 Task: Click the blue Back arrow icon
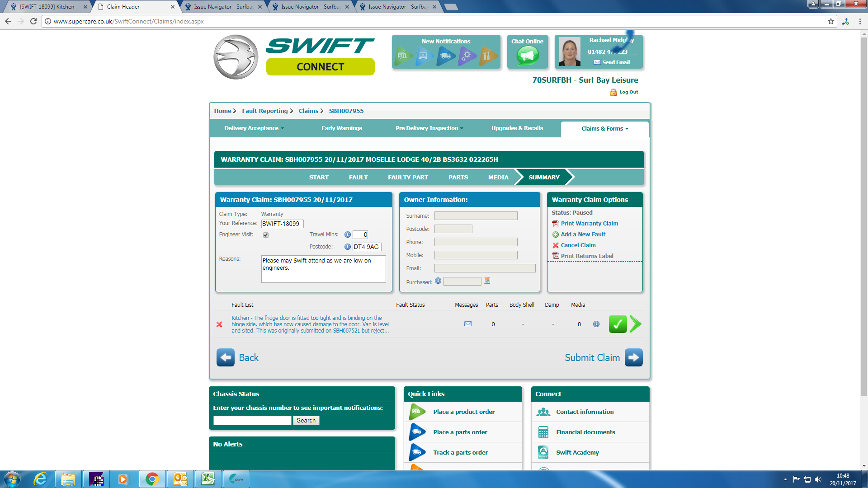pyautogui.click(x=226, y=357)
